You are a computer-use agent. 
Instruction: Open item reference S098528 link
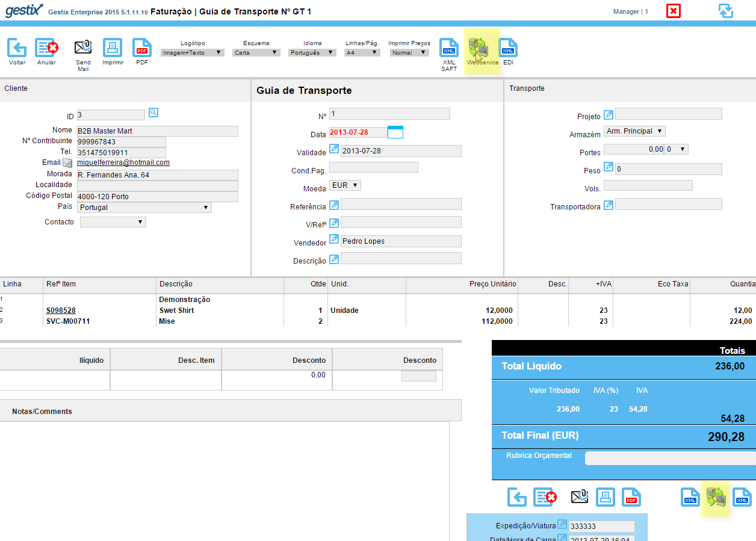(x=61, y=311)
